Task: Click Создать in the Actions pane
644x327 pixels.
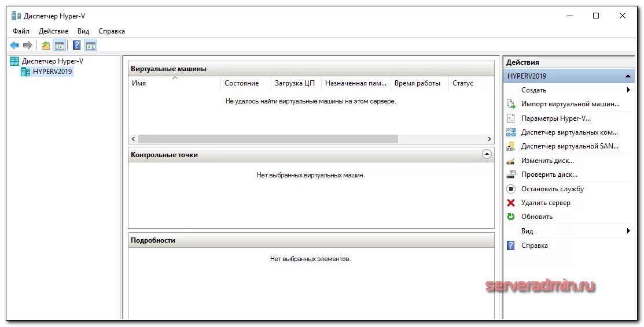Action: coord(533,90)
